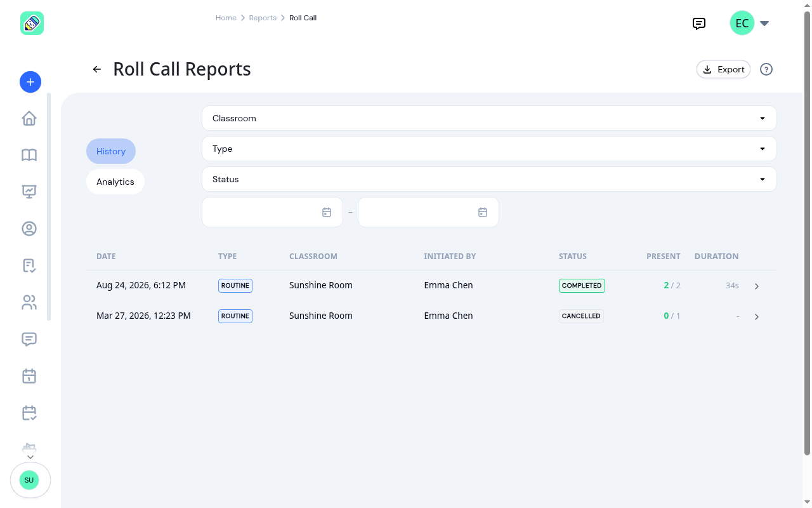Expand the Mar 27 roll call row chevron
The image size is (812, 508).
[x=757, y=317]
